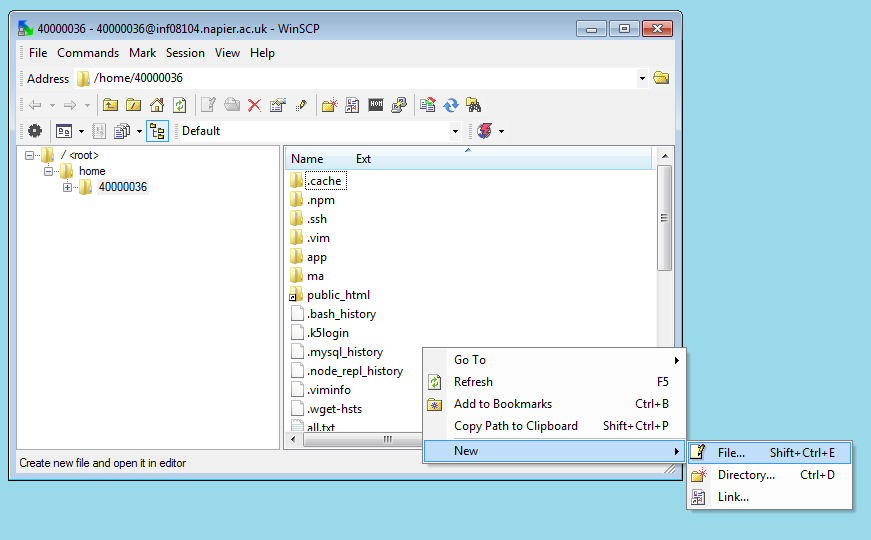Image resolution: width=871 pixels, height=540 pixels.
Task: Choose Copy Path to Clipboard entry
Action: [x=554, y=426]
